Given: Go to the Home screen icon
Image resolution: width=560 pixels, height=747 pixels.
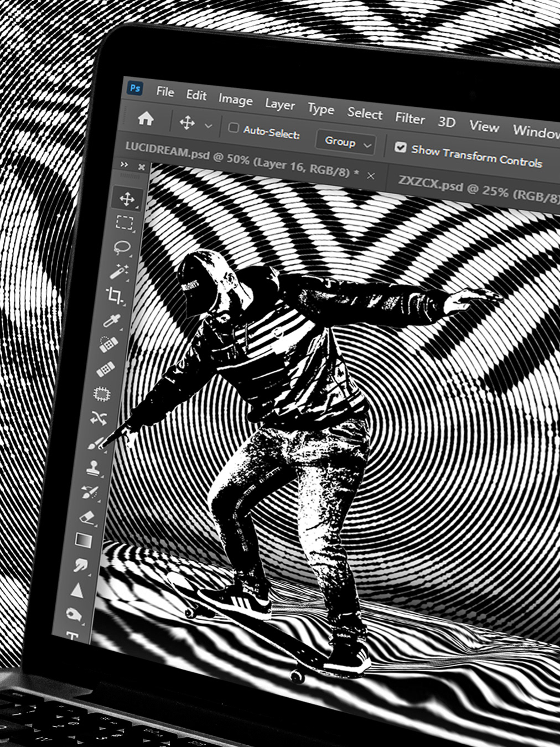Looking at the screenshot, I should [146, 118].
